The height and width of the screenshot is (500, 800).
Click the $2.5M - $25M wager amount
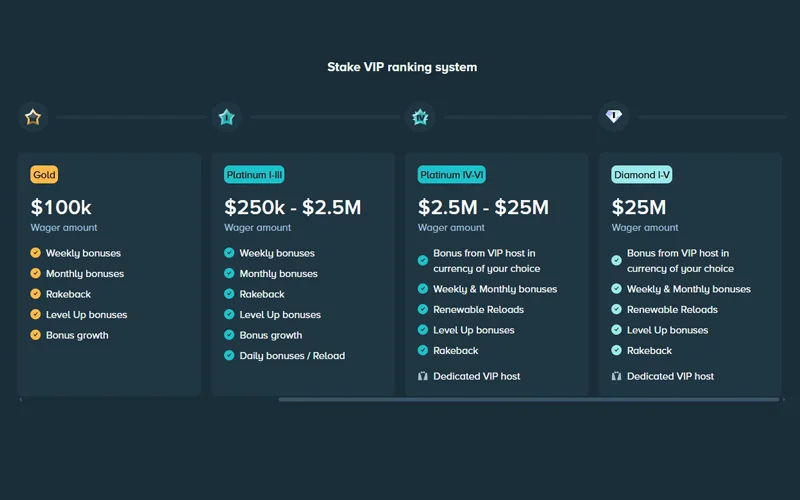[x=483, y=207]
